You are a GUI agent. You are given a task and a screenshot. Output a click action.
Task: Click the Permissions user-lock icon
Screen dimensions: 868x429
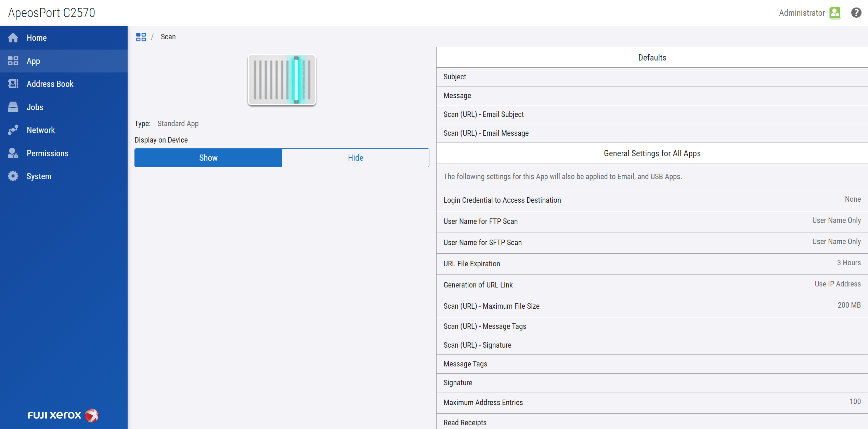click(13, 153)
